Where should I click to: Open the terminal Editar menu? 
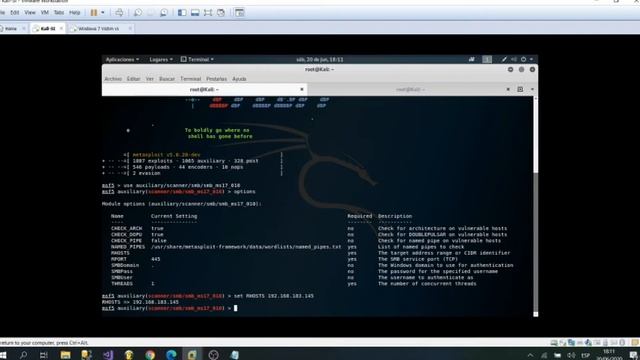(133, 79)
